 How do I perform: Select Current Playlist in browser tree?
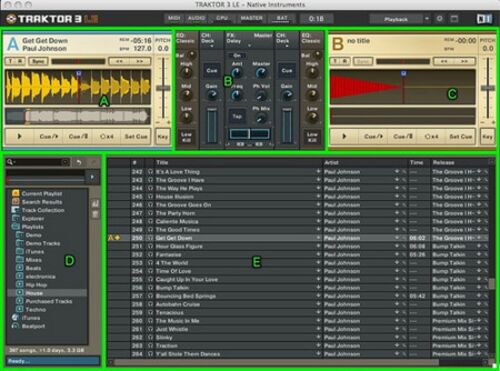click(x=42, y=194)
